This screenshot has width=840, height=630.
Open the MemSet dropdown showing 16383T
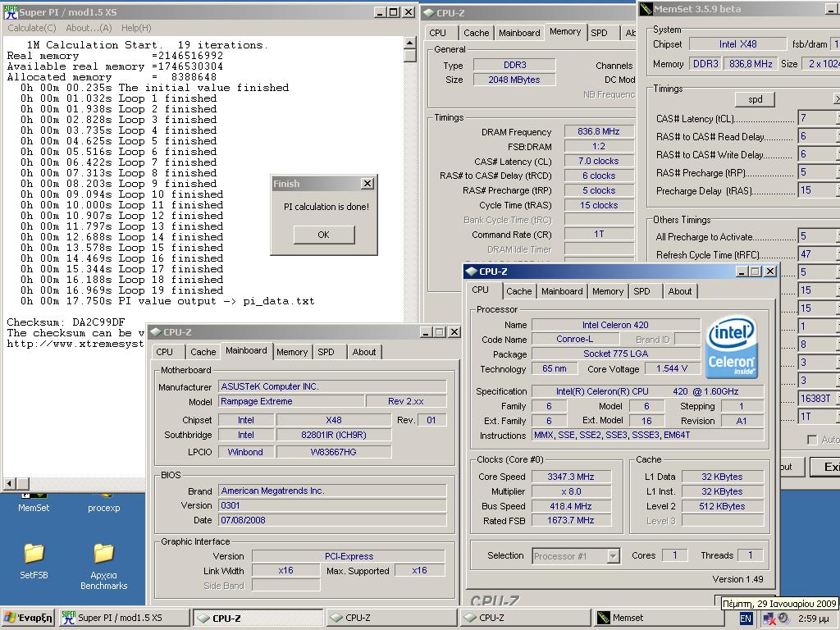coord(819,399)
